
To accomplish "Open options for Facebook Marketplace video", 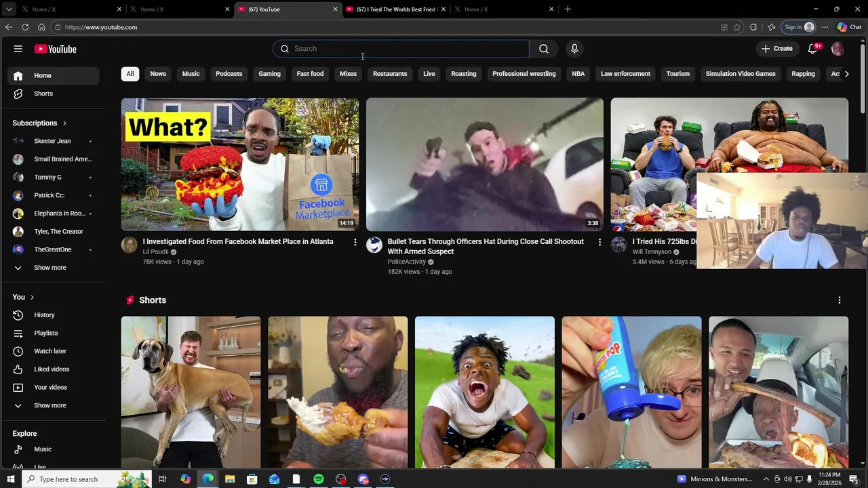I will (x=355, y=242).
